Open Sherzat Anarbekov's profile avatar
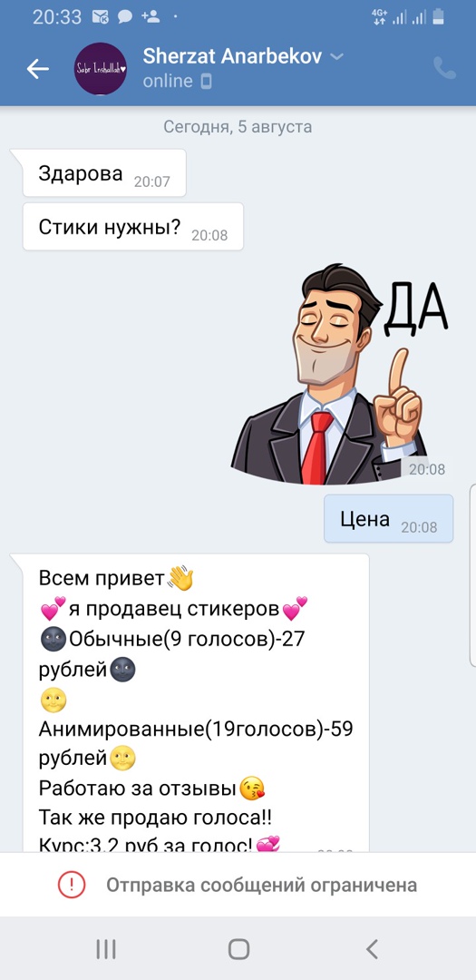This screenshot has height=980, width=476. pos(101,69)
